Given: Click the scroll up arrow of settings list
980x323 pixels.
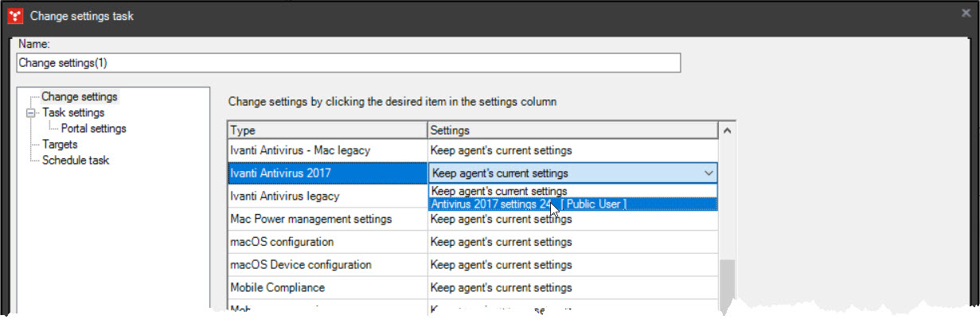Looking at the screenshot, I should tap(727, 130).
